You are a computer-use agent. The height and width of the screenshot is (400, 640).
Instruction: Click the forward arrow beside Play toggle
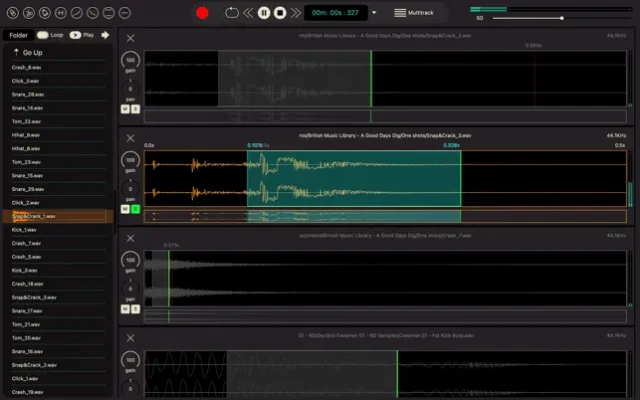tap(105, 34)
